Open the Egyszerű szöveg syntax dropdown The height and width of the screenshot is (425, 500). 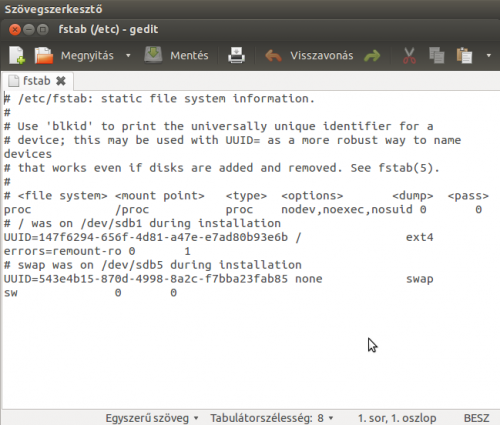(x=152, y=418)
